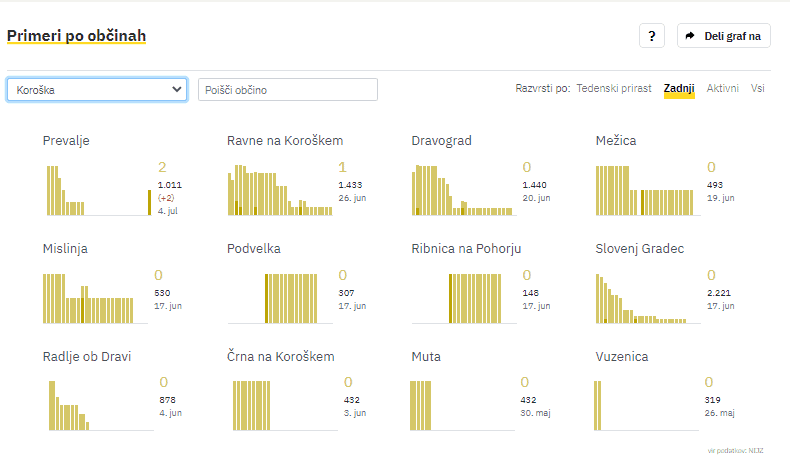Switch sorting to Vsi
Image resolution: width=790 pixels, height=471 pixels.
coord(758,89)
